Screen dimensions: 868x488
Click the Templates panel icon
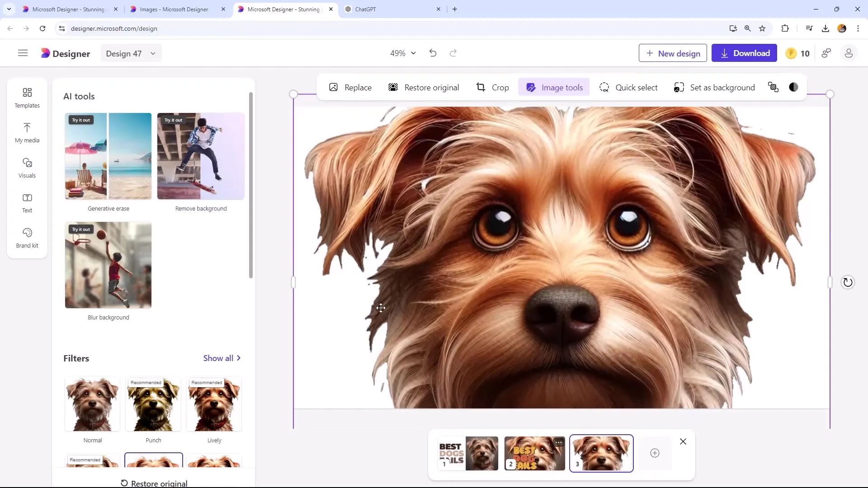tap(27, 97)
